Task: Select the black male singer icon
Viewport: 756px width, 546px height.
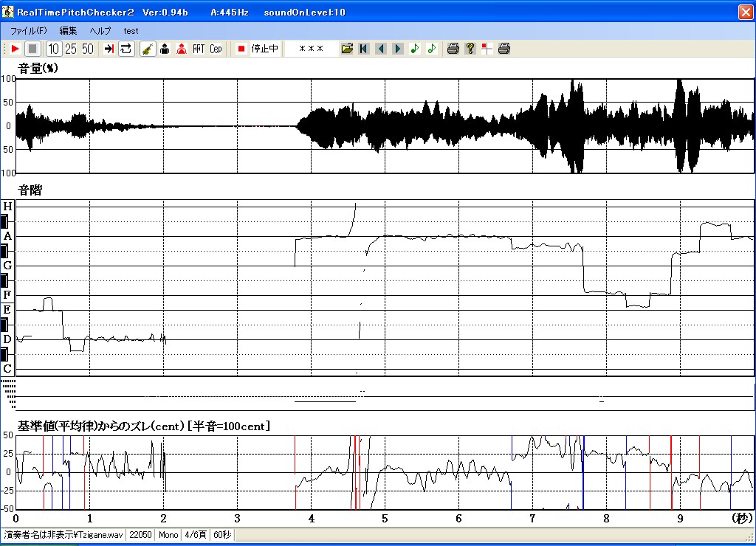Action: coord(165,49)
